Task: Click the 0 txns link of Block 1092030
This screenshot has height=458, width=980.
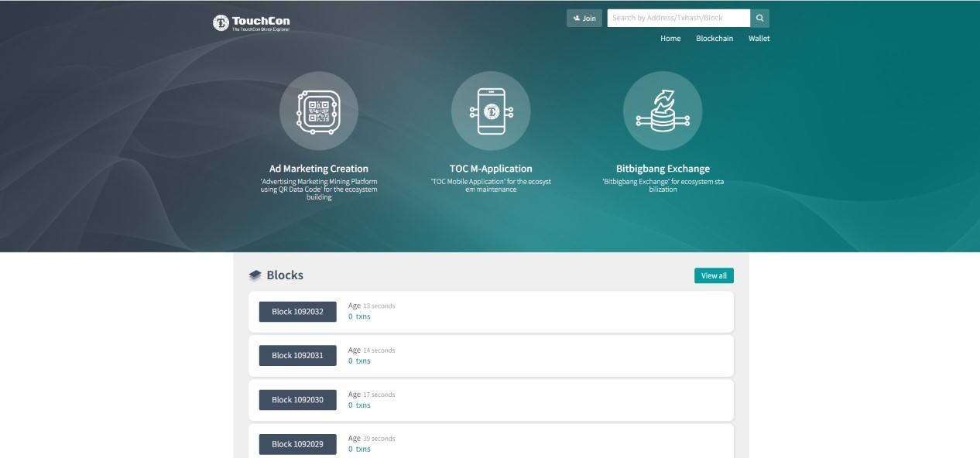Action: tap(359, 405)
